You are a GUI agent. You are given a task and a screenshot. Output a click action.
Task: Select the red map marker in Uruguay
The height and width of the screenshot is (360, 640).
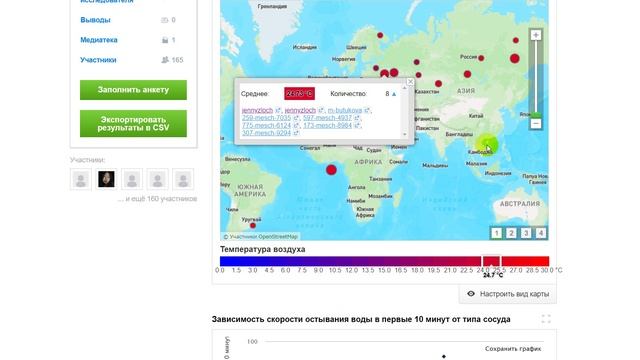[x=253, y=226]
